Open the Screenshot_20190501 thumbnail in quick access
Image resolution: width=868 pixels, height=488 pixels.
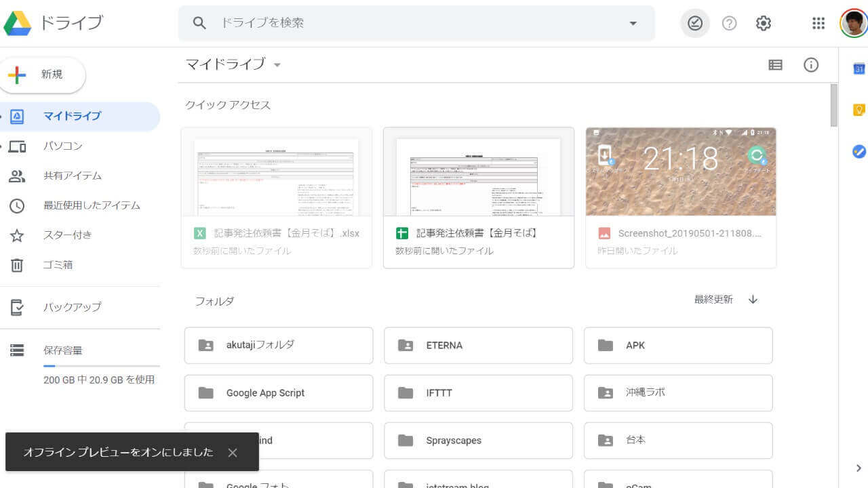(x=681, y=172)
